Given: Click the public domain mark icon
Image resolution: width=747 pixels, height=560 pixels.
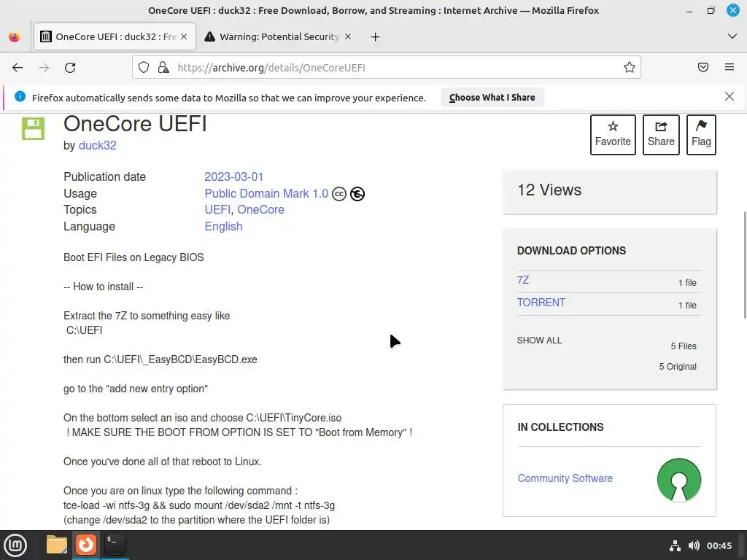Looking at the screenshot, I should click(357, 194).
